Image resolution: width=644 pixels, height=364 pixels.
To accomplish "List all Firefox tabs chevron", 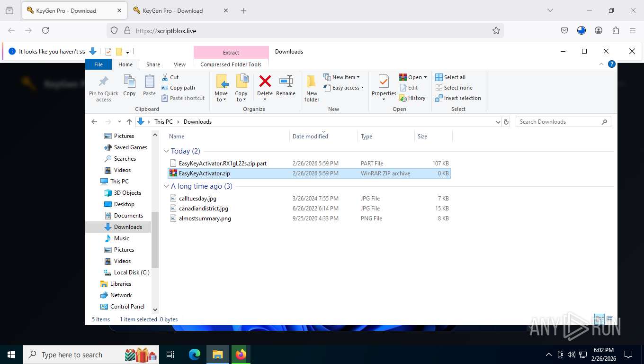I will pyautogui.click(x=550, y=10).
